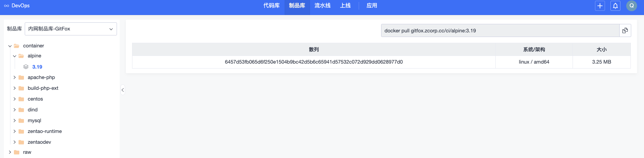Click the alpine open folder icon
This screenshot has height=158, width=644.
(21, 56)
